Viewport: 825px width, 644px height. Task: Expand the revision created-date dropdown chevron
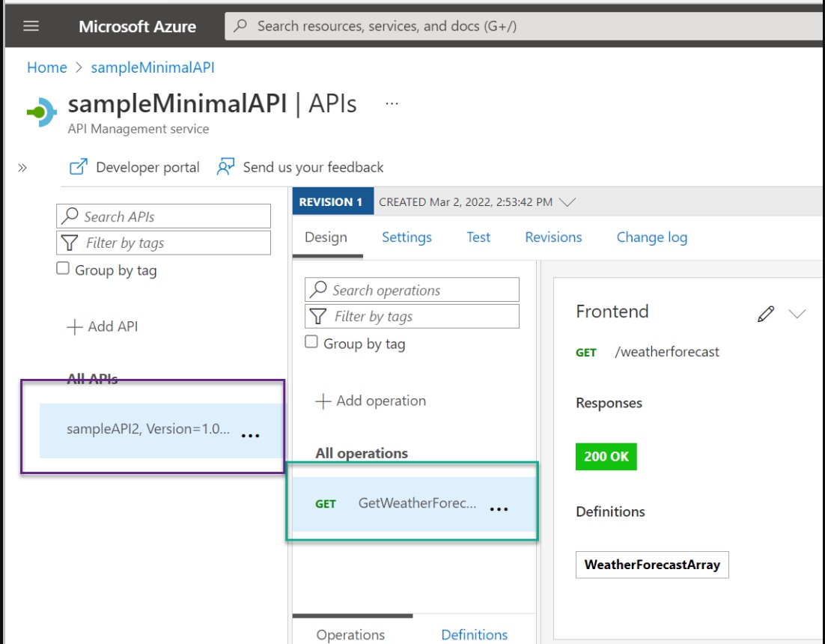[x=567, y=202]
